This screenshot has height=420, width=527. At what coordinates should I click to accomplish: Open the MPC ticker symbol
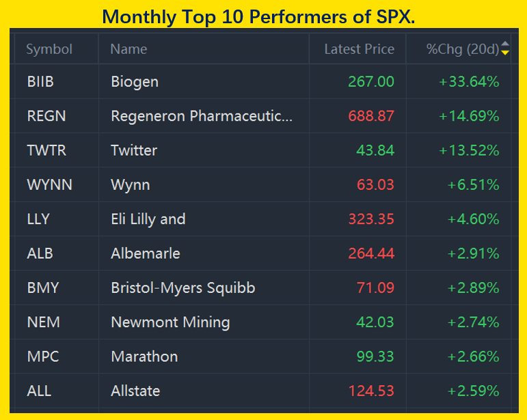(x=41, y=356)
